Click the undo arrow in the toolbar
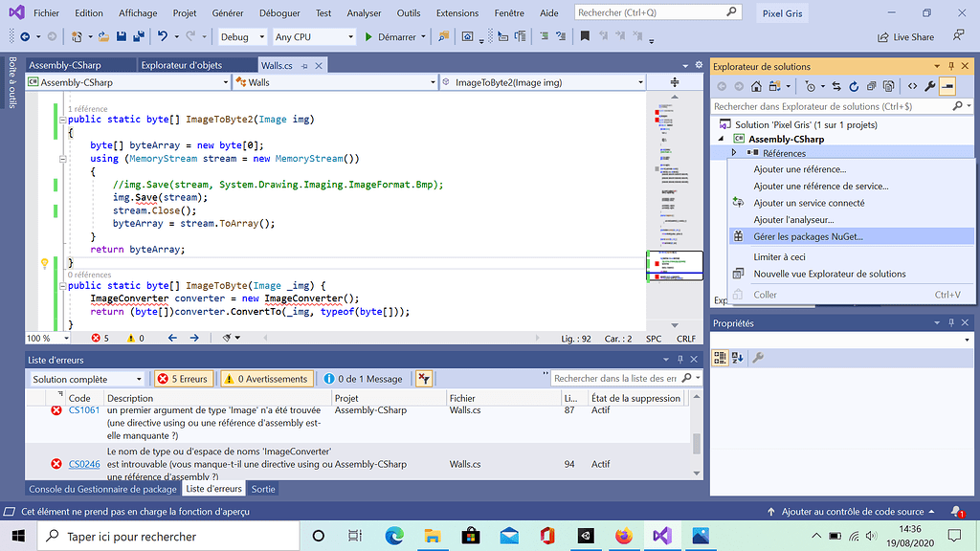Image resolution: width=980 pixels, height=551 pixels. pyautogui.click(x=163, y=37)
